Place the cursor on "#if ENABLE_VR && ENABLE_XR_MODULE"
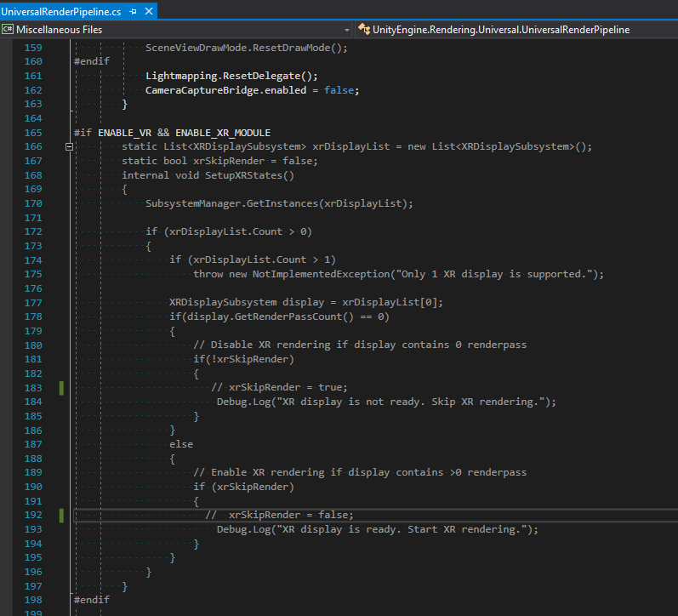The image size is (678, 616). point(172,133)
